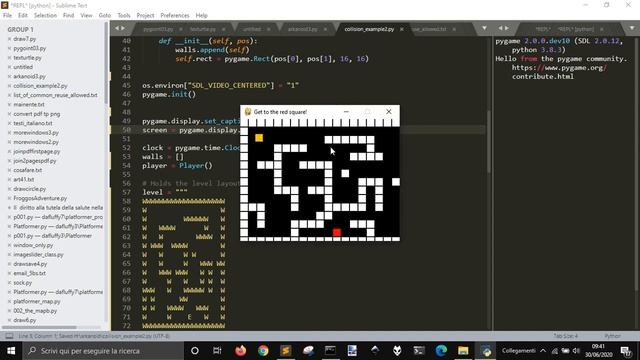Open sock.py in the sidebar
Viewport: 640px width, 360px height.
[22, 282]
